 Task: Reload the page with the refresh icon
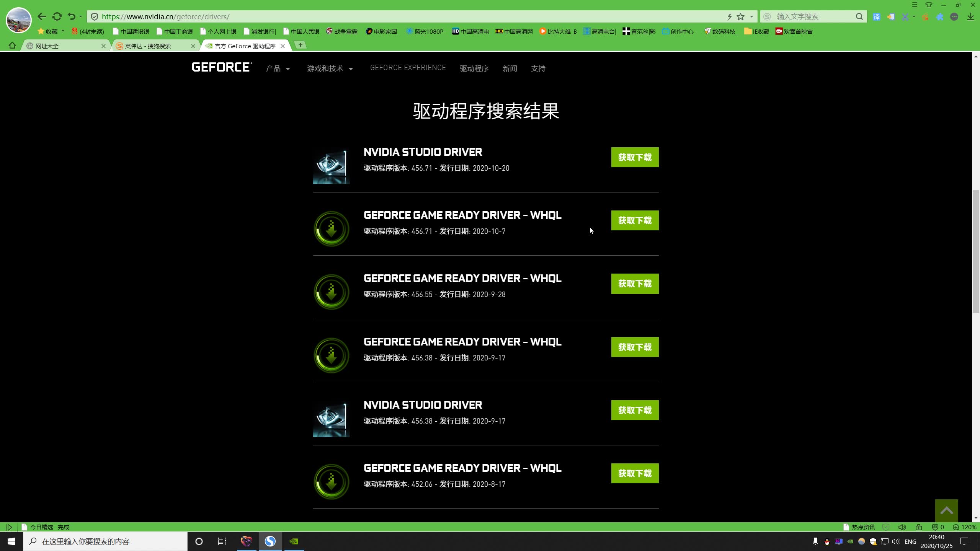point(57,16)
